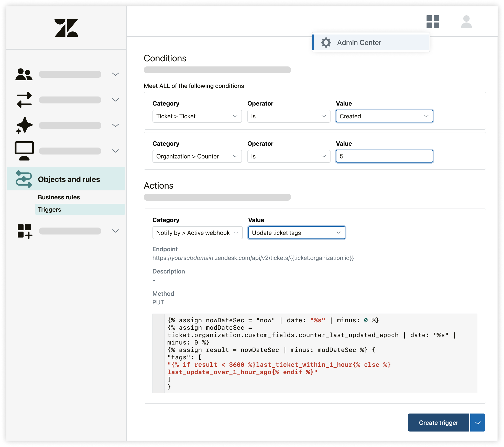
Task: Select Admin Center from the popup menu
Action: click(359, 42)
